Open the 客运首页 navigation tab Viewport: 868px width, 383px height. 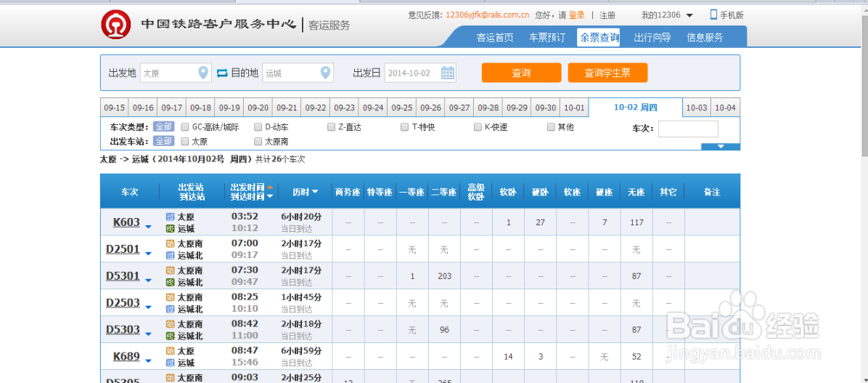[x=495, y=37]
